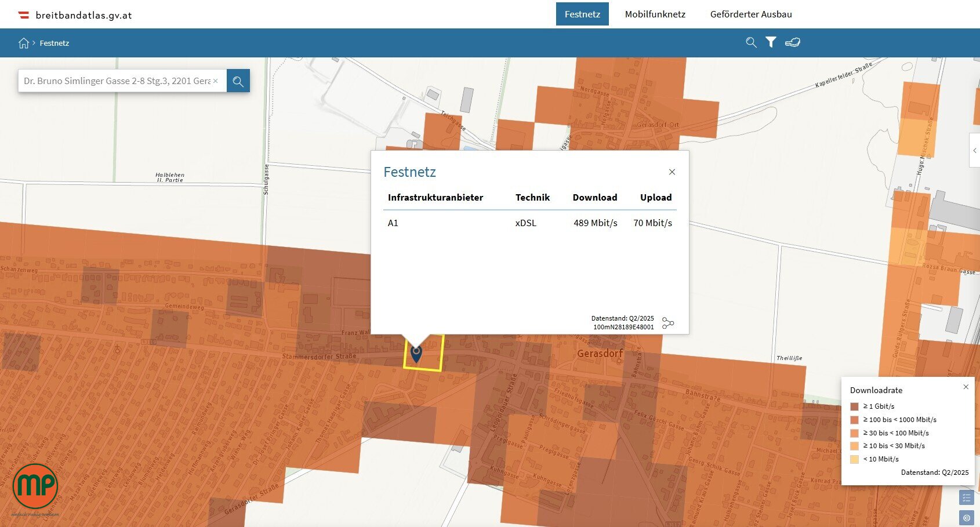Click the share icon in the Festnetz popup

click(x=668, y=323)
